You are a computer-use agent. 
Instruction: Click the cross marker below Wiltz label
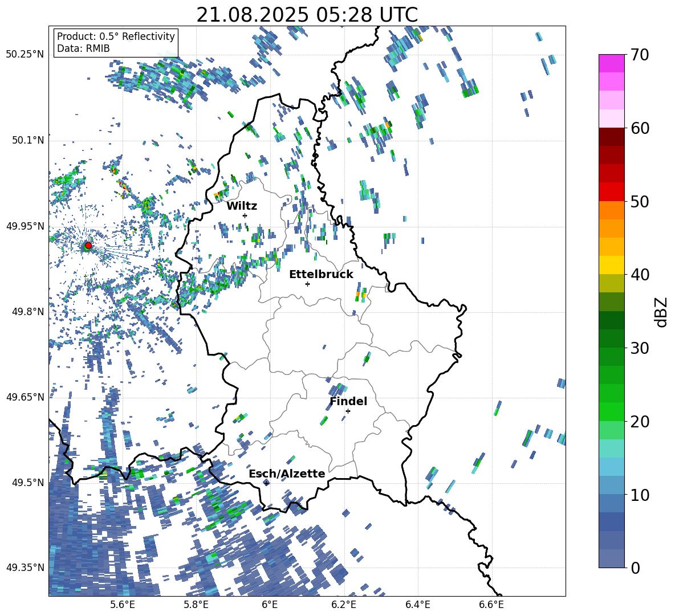tap(245, 215)
